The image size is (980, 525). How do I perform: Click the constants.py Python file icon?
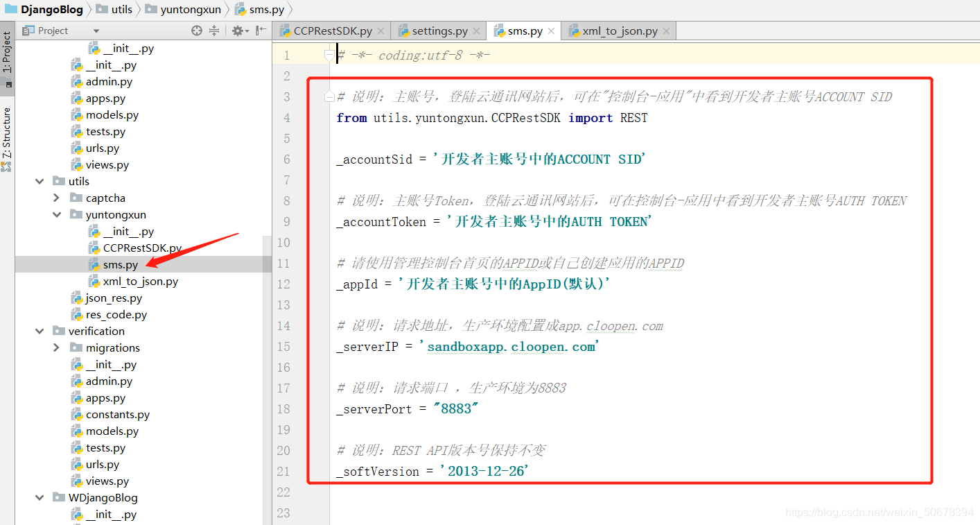click(x=77, y=414)
